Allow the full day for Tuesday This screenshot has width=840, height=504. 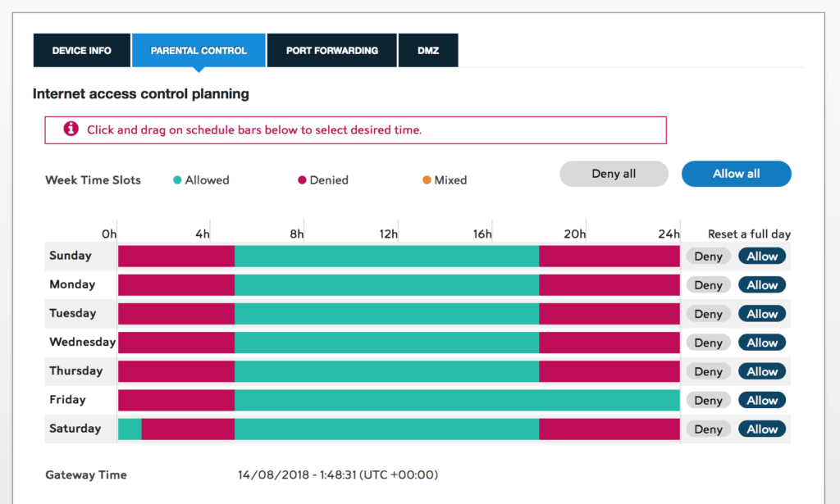pos(762,314)
